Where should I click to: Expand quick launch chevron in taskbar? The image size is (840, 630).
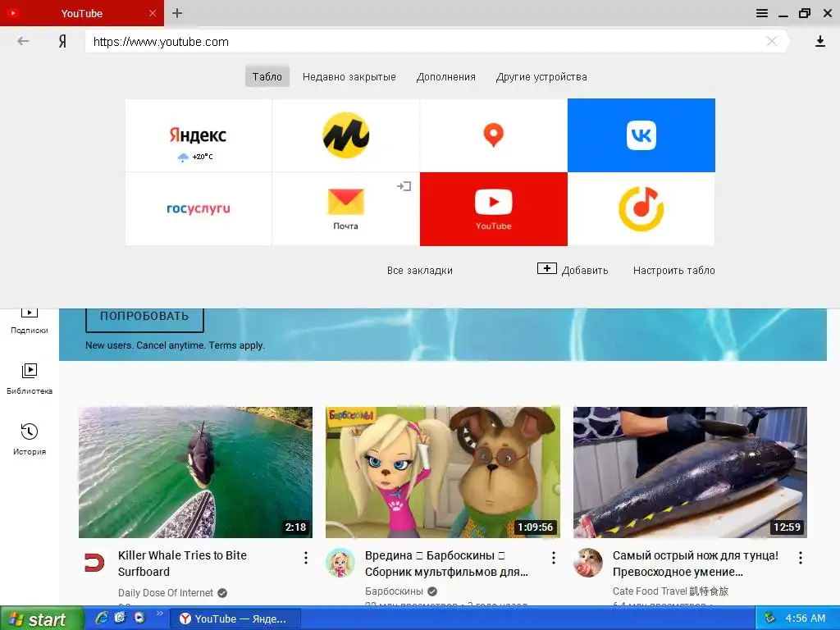(159, 614)
